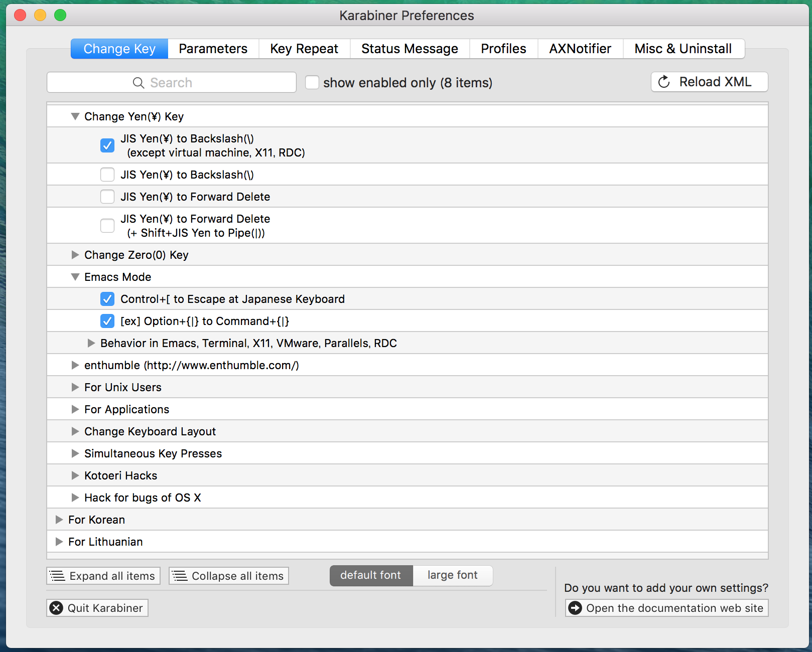Click the Reload XML circular arrow icon

pos(664,82)
